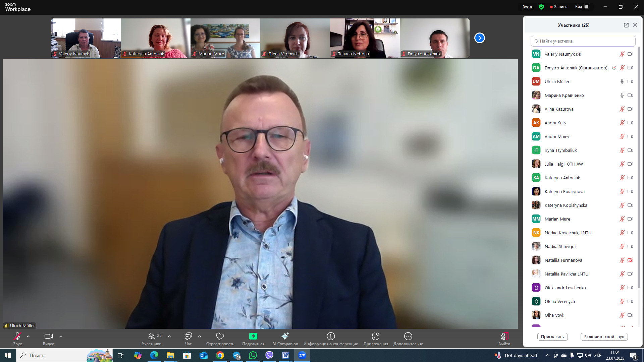Open the Дополнительно more menu
644x362 pixels.
pos(408,336)
